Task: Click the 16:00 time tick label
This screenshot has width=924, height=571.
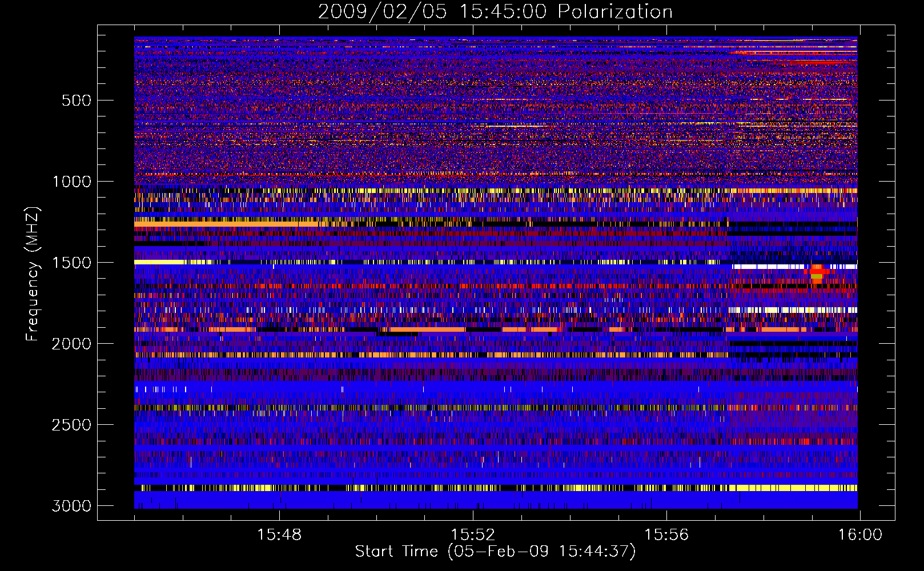Action: click(860, 535)
